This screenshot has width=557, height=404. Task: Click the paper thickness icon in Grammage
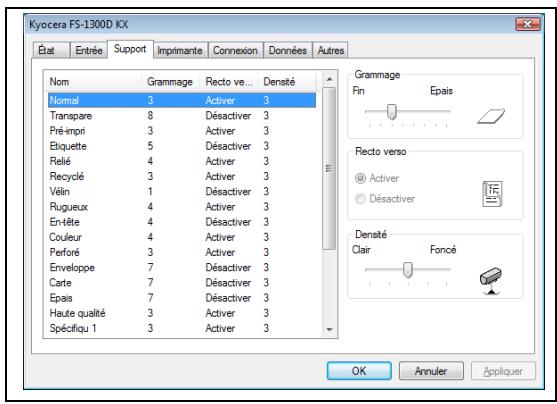pyautogui.click(x=491, y=116)
